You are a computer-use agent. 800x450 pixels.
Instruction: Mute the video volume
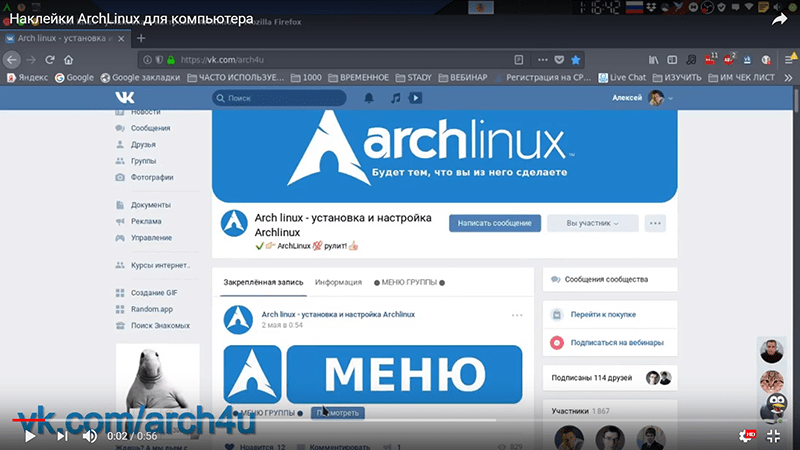90,436
